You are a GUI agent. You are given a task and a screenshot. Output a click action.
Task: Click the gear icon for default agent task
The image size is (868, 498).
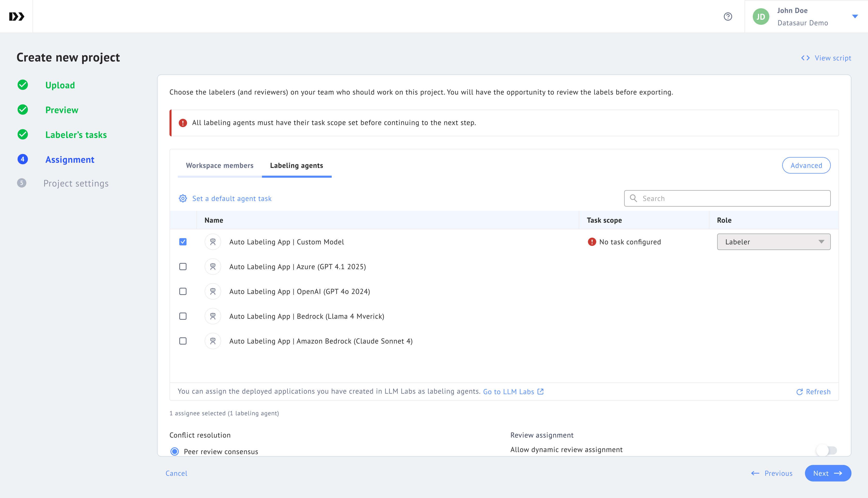point(183,198)
